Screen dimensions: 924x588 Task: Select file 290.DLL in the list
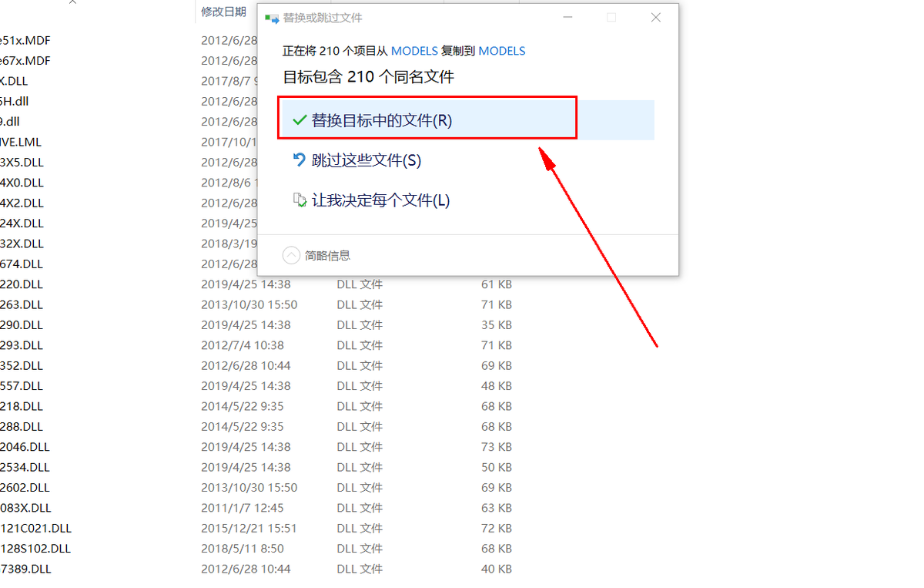tap(22, 324)
